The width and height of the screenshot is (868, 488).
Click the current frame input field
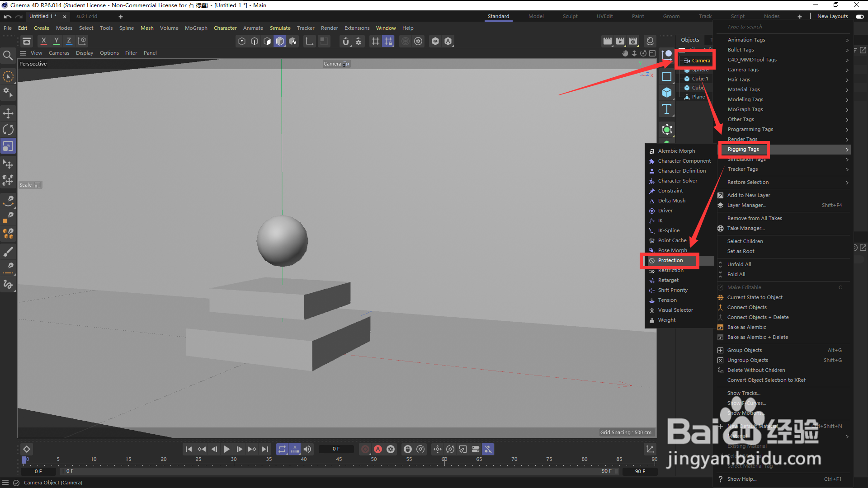tap(336, 449)
